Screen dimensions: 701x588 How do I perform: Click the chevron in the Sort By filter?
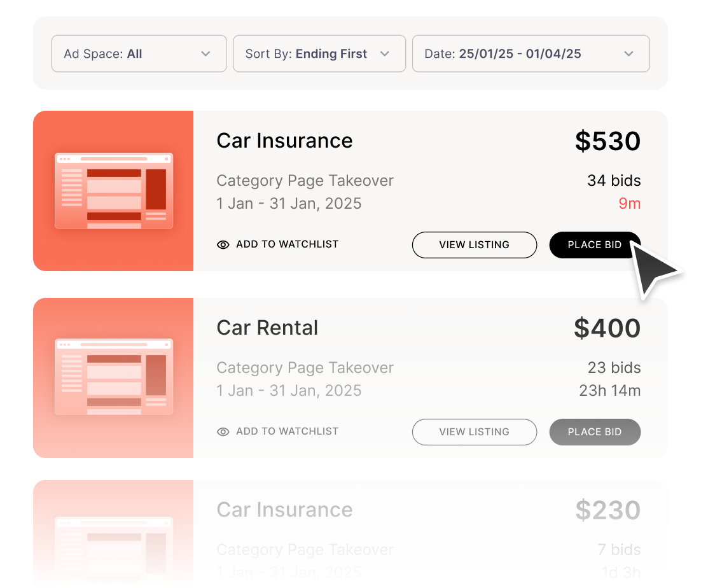(384, 54)
